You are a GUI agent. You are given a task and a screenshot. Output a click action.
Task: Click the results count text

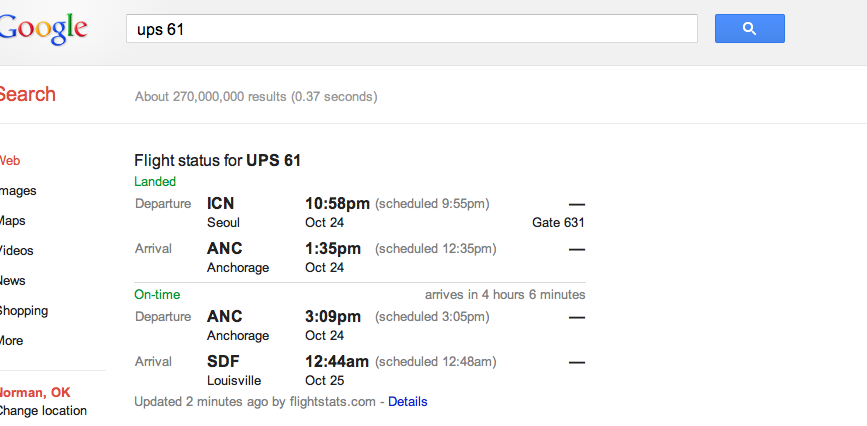(256, 97)
